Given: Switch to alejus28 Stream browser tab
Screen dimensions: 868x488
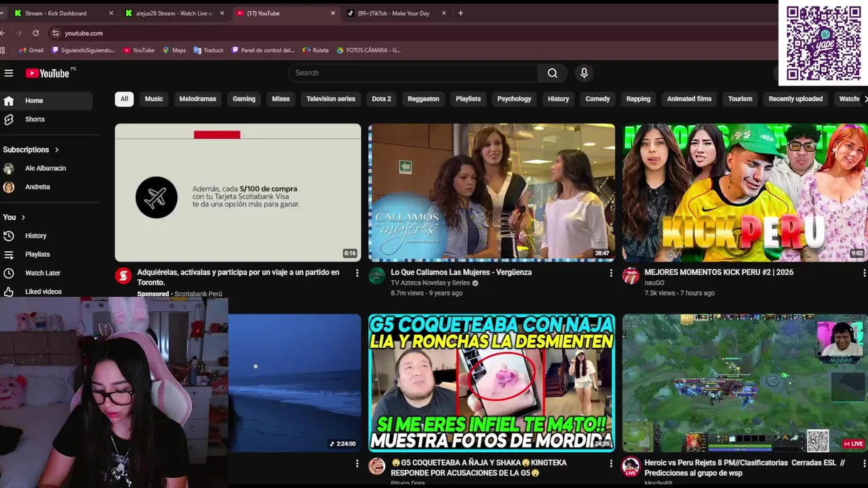Looking at the screenshot, I should point(175,13).
